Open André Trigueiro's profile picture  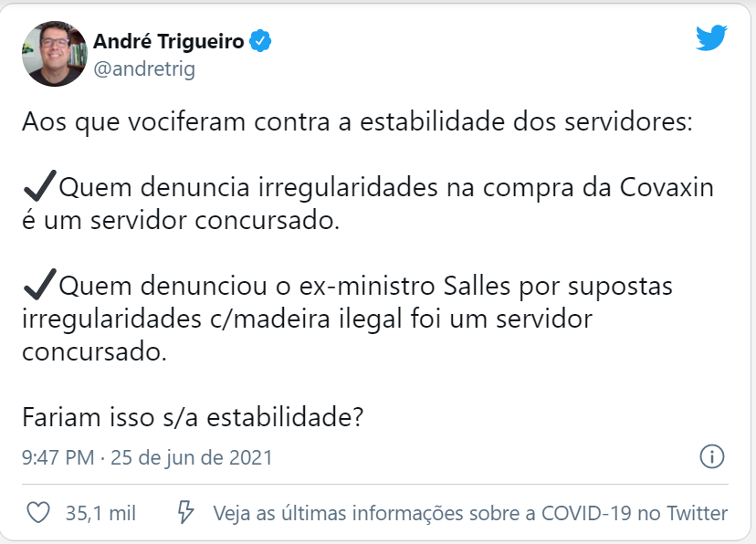click(55, 54)
